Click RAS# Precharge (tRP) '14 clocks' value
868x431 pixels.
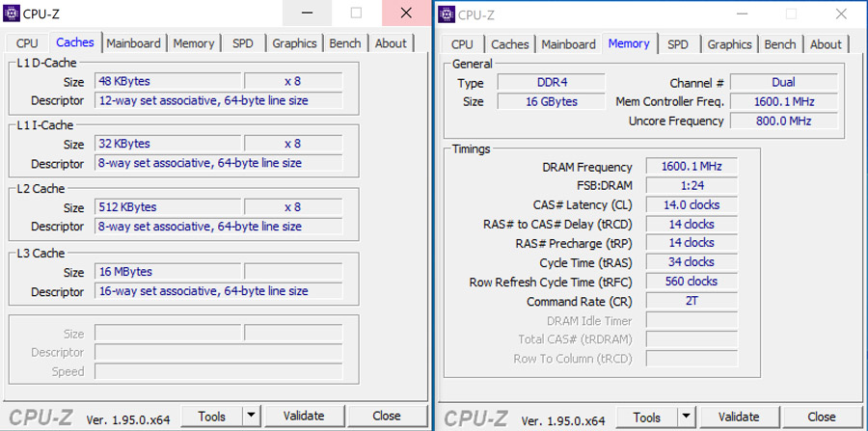pyautogui.click(x=692, y=243)
